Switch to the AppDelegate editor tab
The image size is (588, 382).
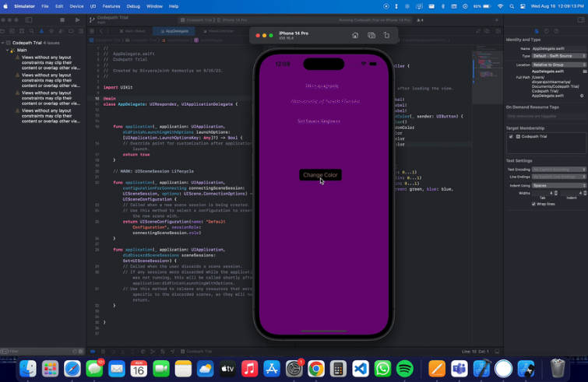(174, 31)
